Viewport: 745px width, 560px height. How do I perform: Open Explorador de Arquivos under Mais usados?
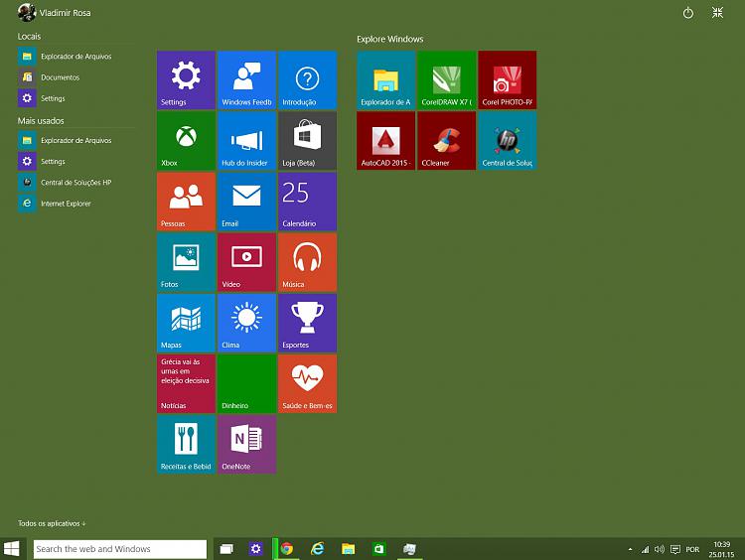(66, 141)
